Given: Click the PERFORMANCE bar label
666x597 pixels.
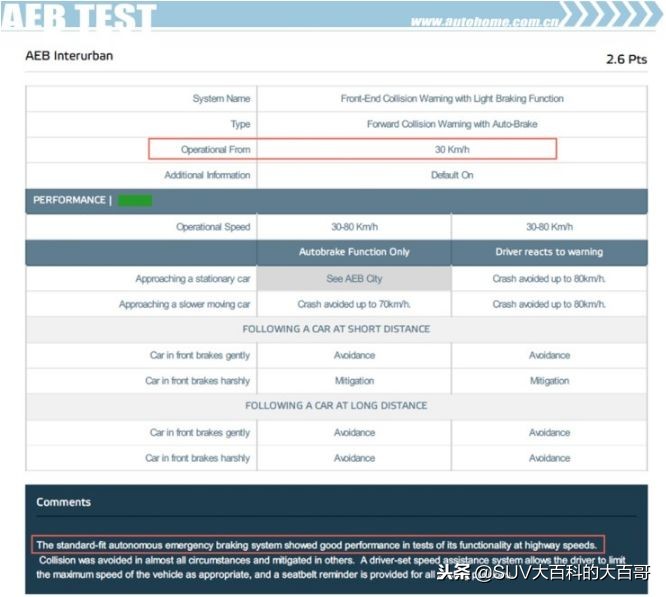Looking at the screenshot, I should (69, 200).
